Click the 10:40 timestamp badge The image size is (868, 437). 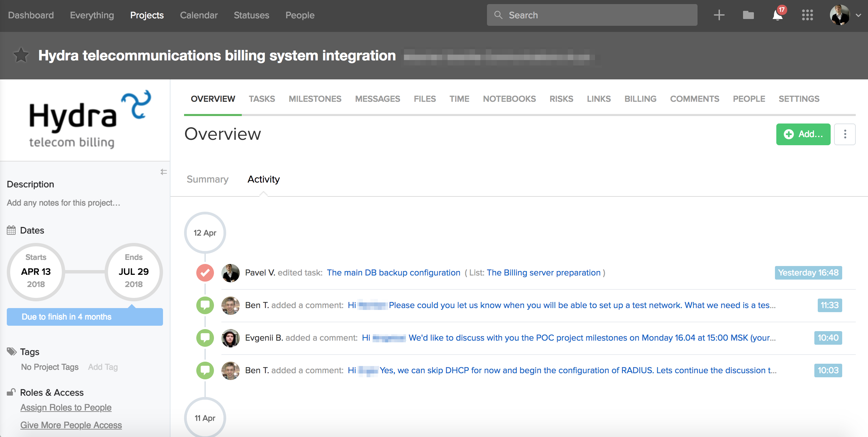[x=828, y=338]
